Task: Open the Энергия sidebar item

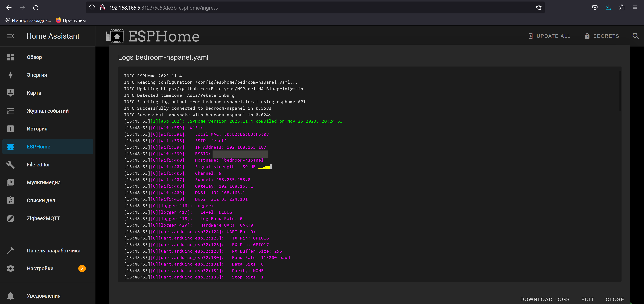Action: pos(47,75)
